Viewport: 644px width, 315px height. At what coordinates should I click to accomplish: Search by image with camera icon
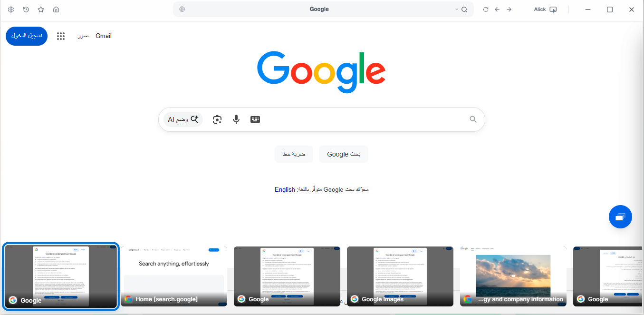(217, 119)
